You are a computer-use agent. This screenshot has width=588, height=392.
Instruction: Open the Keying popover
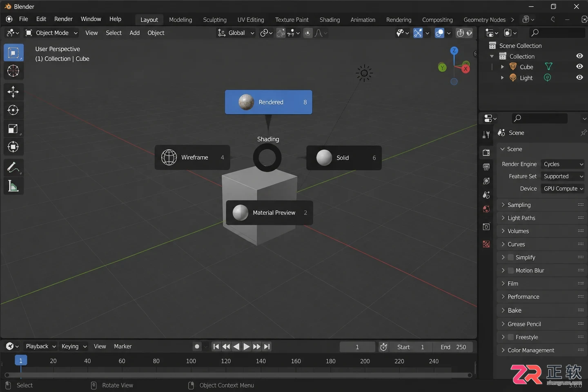pos(74,347)
